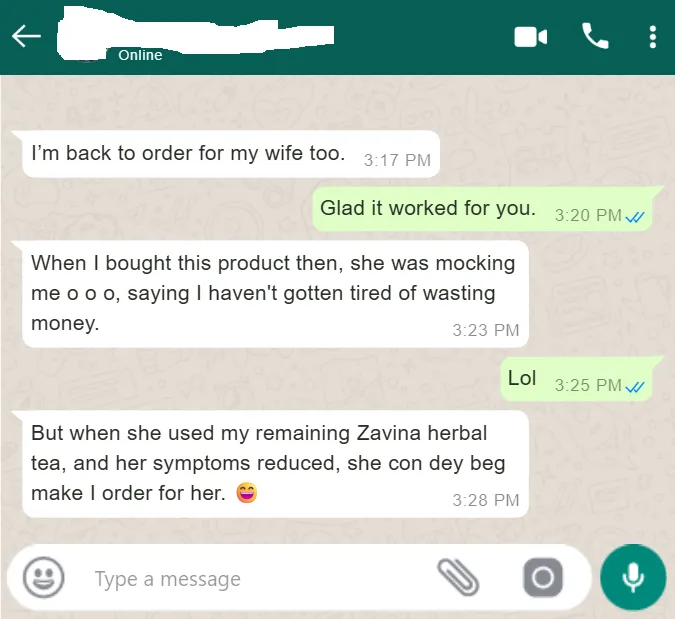This screenshot has height=619, width=675.
Task: Attach a file with the paperclip
Action: [x=458, y=578]
